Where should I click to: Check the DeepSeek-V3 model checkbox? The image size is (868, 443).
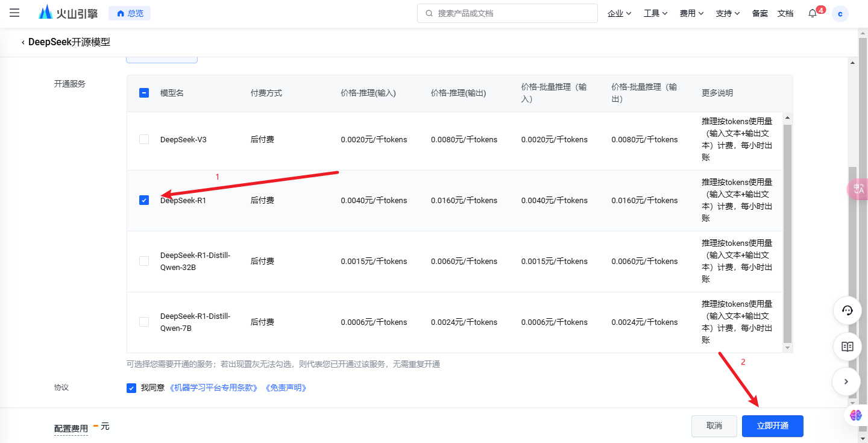tap(144, 139)
